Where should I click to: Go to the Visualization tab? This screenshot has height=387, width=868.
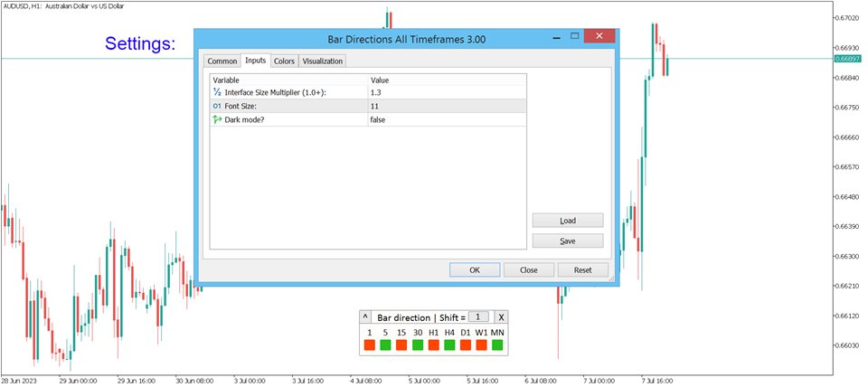323,61
